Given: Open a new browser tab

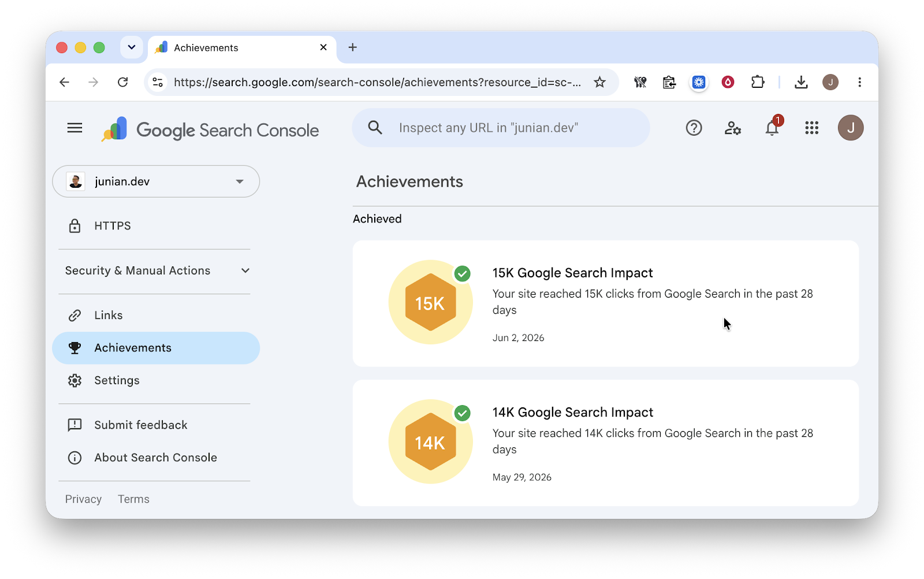Looking at the screenshot, I should coord(352,47).
